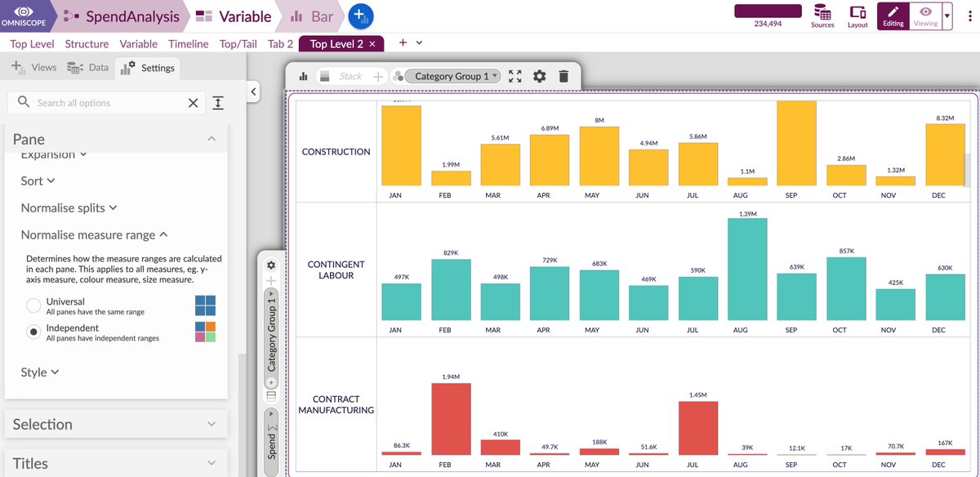The image size is (980, 477).
Task: Open the Settings sidebar tab
Action: point(148,68)
